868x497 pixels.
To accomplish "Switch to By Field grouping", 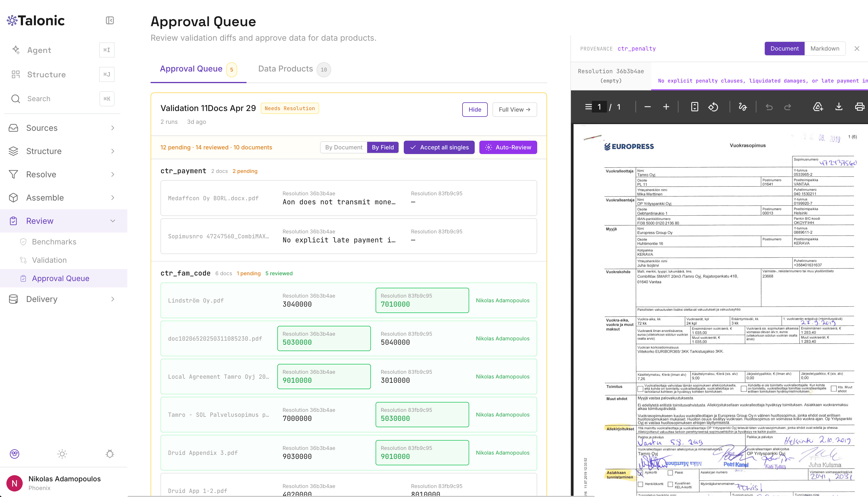I will coord(383,147).
